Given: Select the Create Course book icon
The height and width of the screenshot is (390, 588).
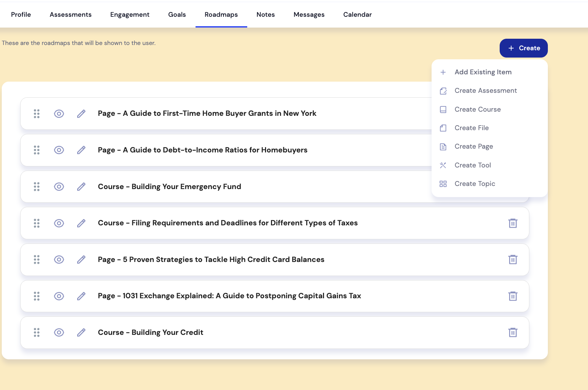Looking at the screenshot, I should click(443, 109).
